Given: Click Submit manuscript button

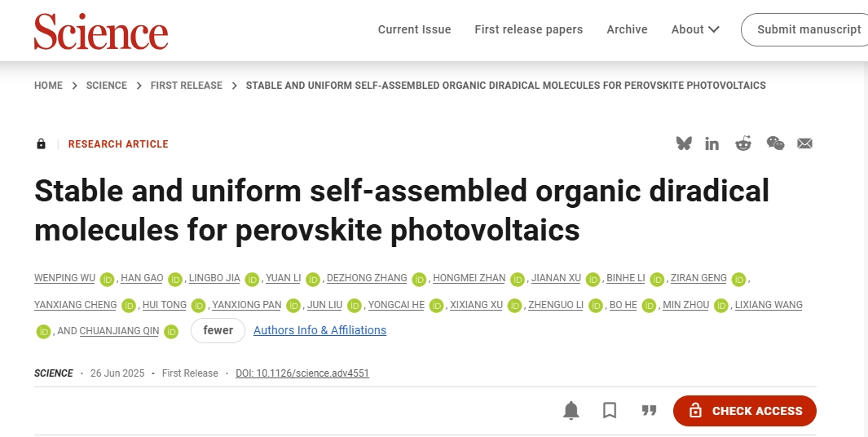Looking at the screenshot, I should pos(805,29).
